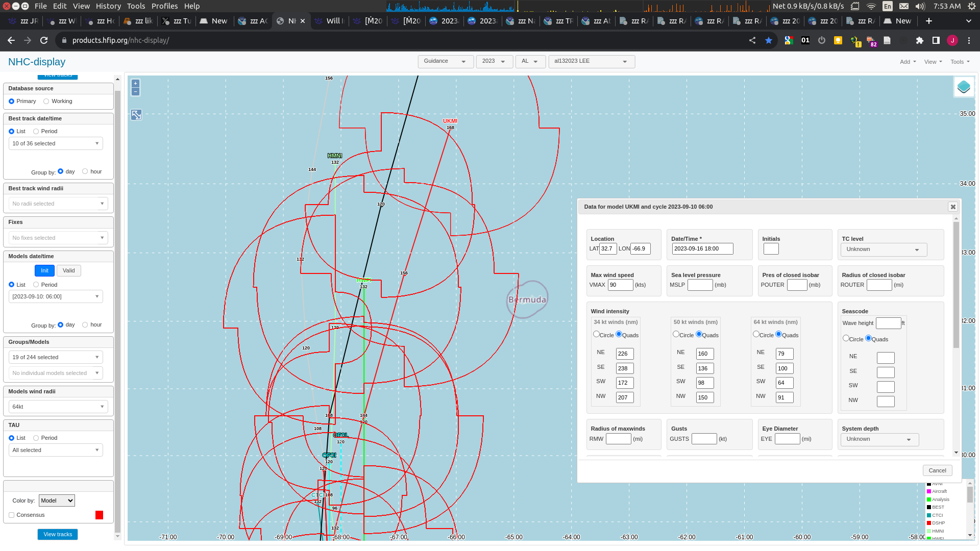Open a new browser tab
Image resolution: width=980 pixels, height=551 pixels.
coord(929,21)
